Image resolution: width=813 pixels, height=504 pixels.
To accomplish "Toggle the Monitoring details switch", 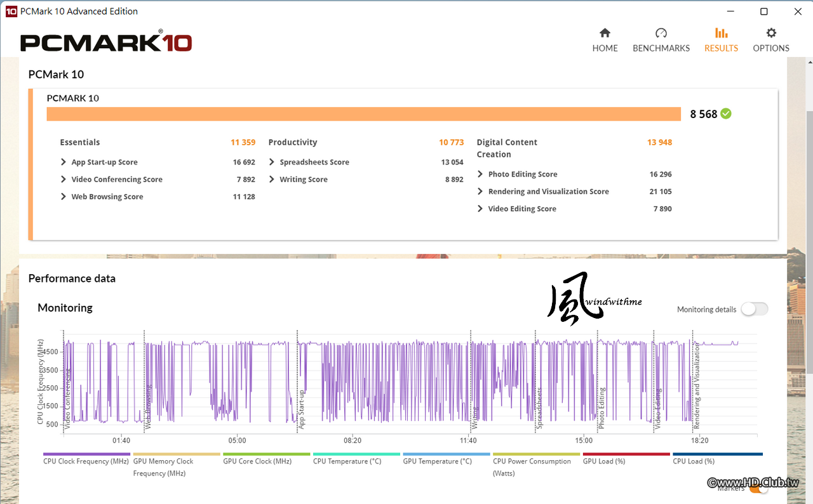I will 755,309.
